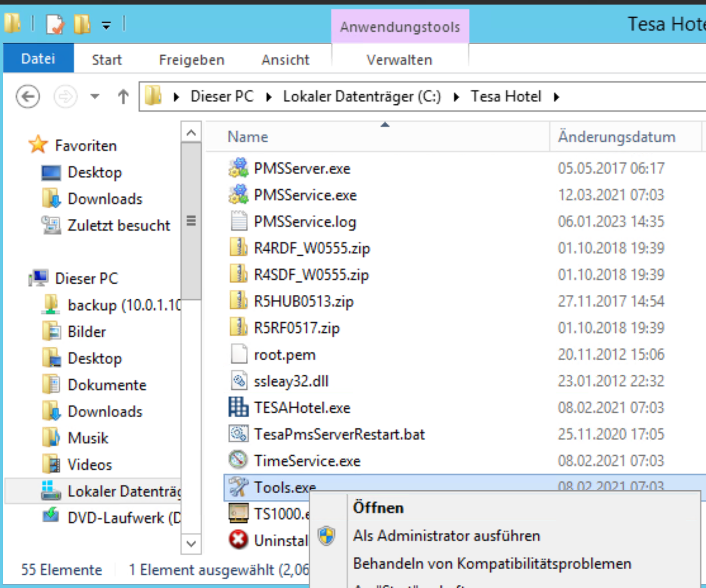Viewport: 706px width, 588px height.
Task: Switch to the Ansicht ribbon tab
Action: coord(285,60)
